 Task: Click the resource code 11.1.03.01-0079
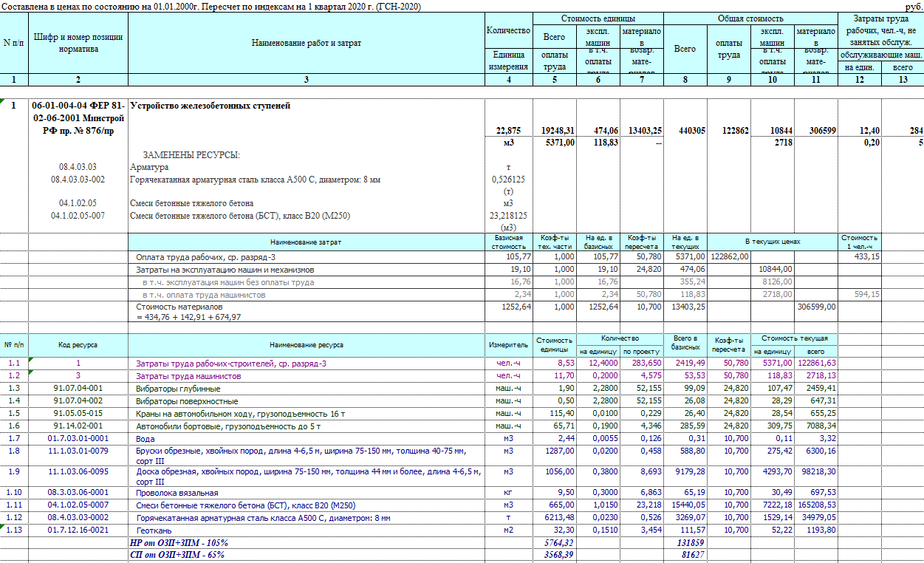pyautogui.click(x=78, y=451)
